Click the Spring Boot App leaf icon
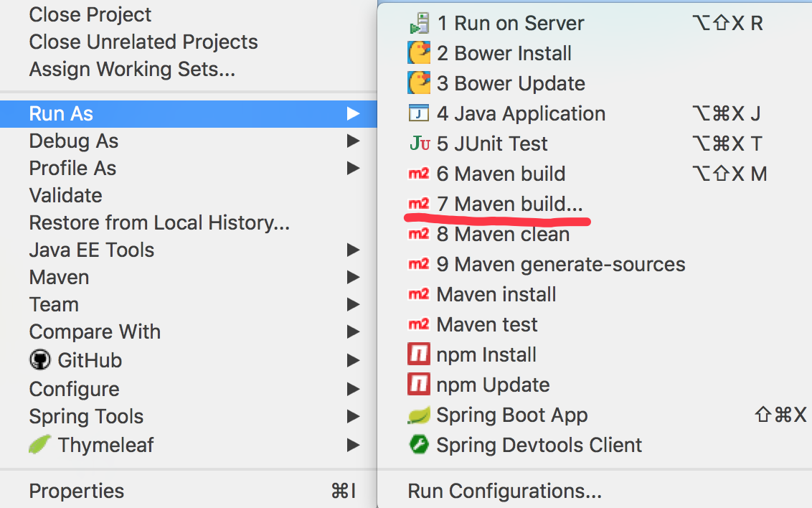Image resolution: width=812 pixels, height=508 pixels. [419, 415]
